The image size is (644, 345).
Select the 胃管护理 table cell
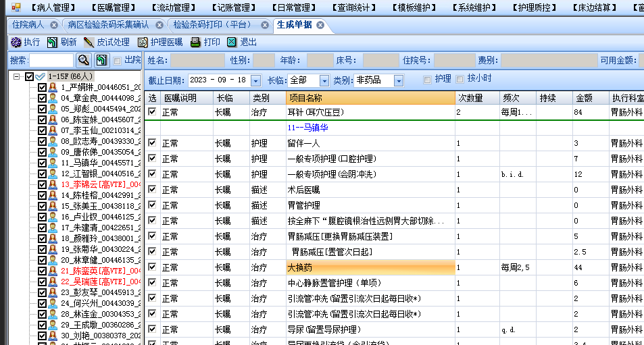[370, 205]
